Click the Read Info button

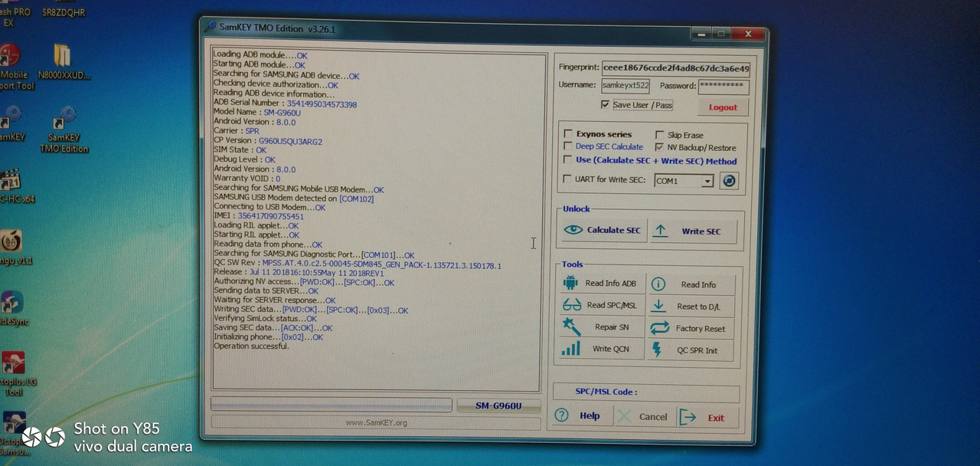coord(692,284)
